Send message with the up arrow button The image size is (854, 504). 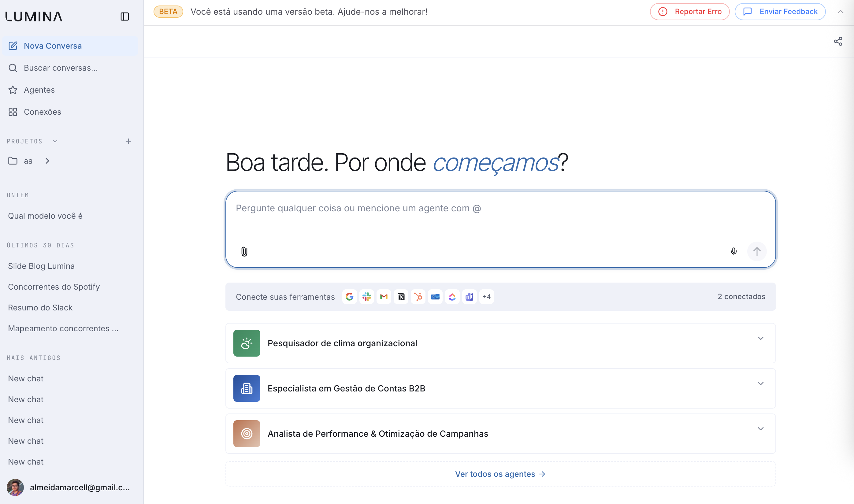pyautogui.click(x=756, y=251)
